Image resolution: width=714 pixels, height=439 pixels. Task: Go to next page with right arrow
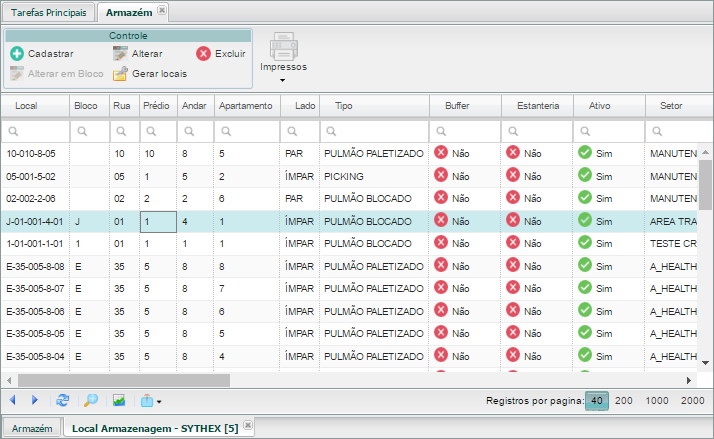point(35,400)
